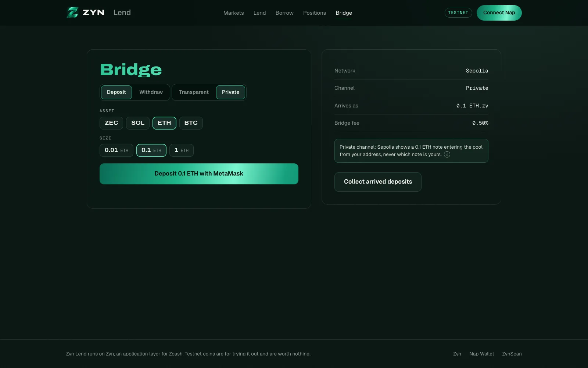The width and height of the screenshot is (588, 368).
Task: Choose the Private channel
Action: [231, 92]
